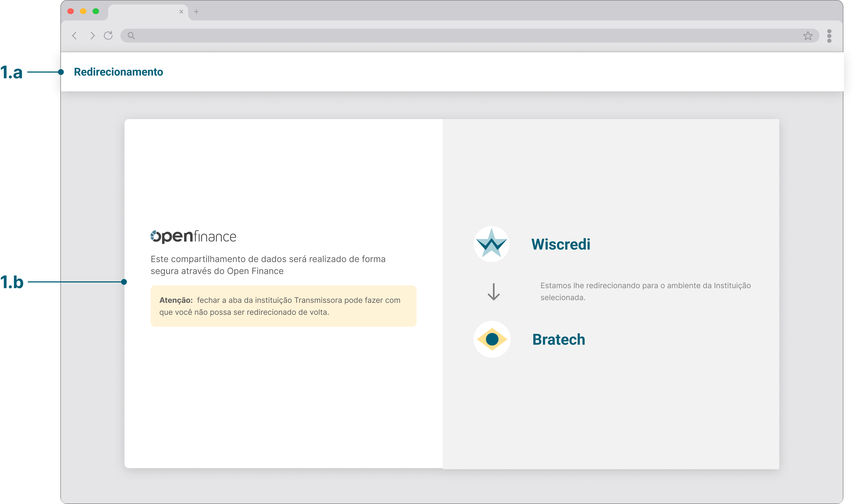The image size is (857, 504).
Task: Click the green maximize window button
Action: tap(96, 11)
